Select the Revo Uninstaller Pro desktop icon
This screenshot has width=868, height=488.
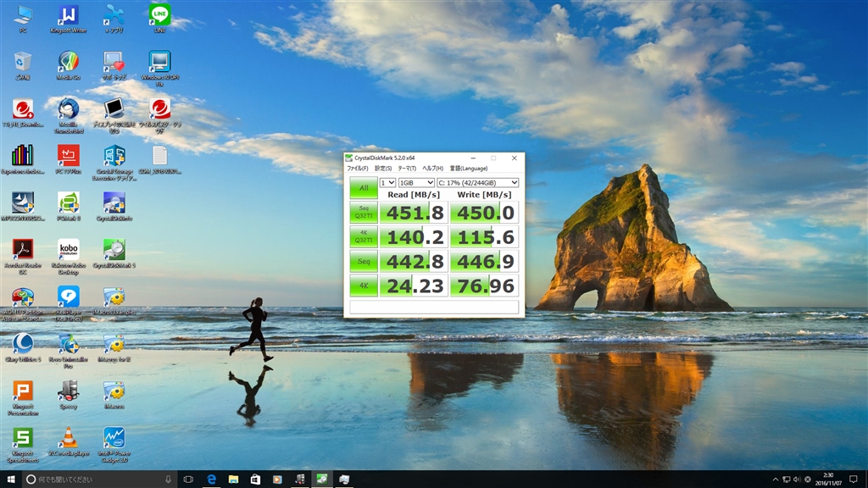click(68, 351)
